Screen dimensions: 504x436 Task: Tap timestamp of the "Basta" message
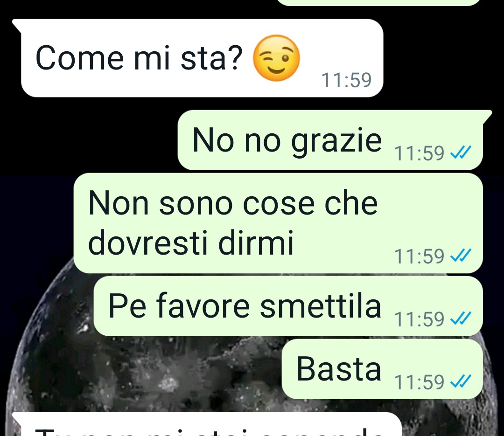419,382
